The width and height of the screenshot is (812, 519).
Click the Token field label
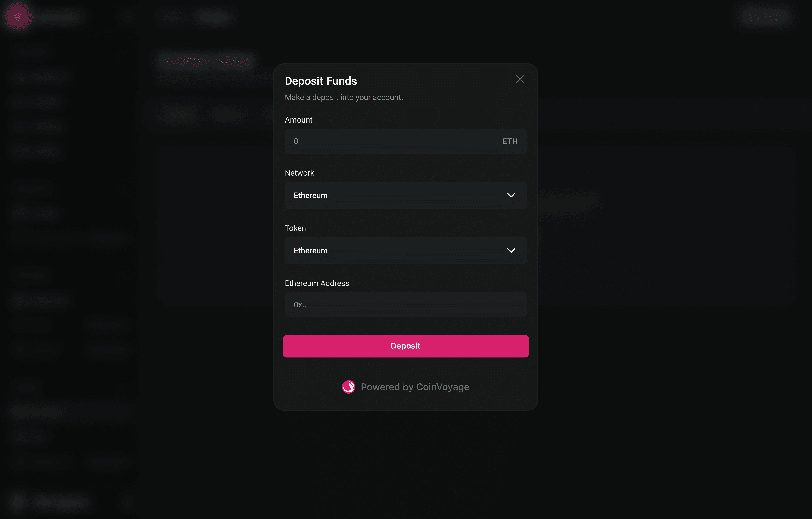pyautogui.click(x=295, y=228)
